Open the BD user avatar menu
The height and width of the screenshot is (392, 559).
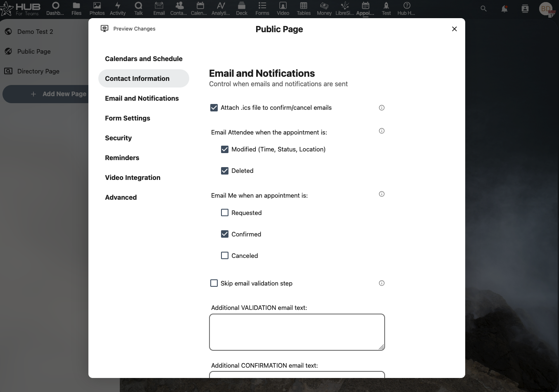[x=546, y=9]
